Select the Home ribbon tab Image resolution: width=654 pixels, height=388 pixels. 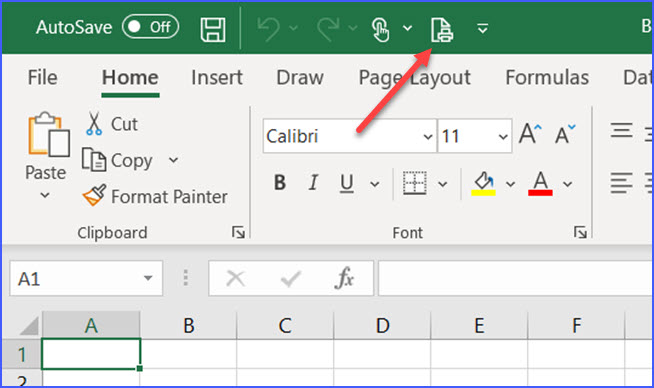130,78
